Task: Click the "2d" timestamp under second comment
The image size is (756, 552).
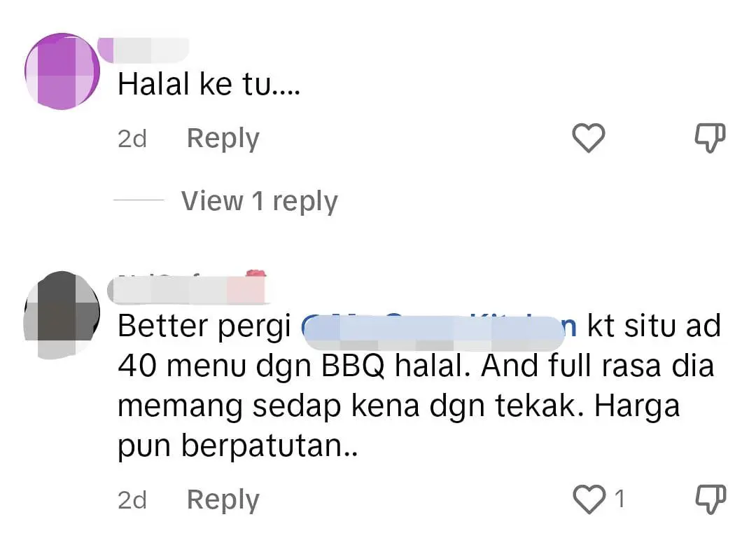Action: point(132,500)
